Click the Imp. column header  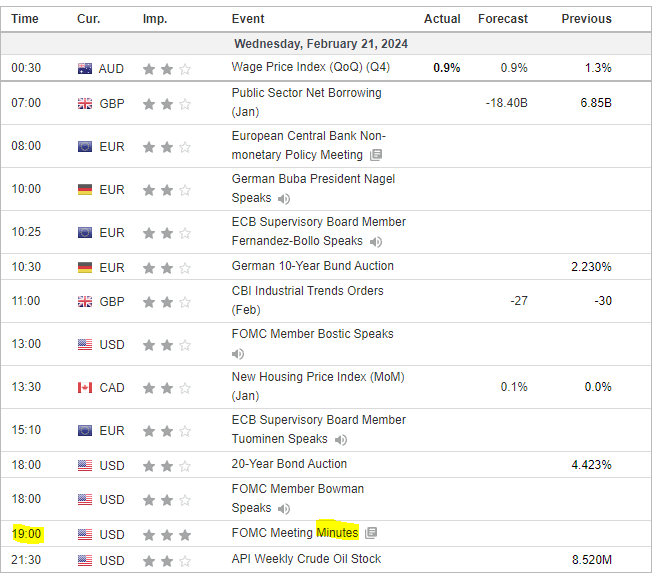[x=155, y=19]
